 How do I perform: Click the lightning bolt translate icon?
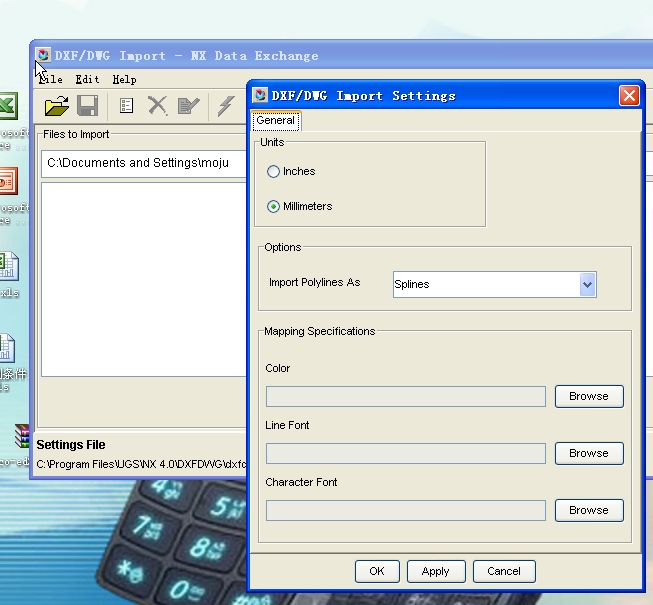[226, 106]
